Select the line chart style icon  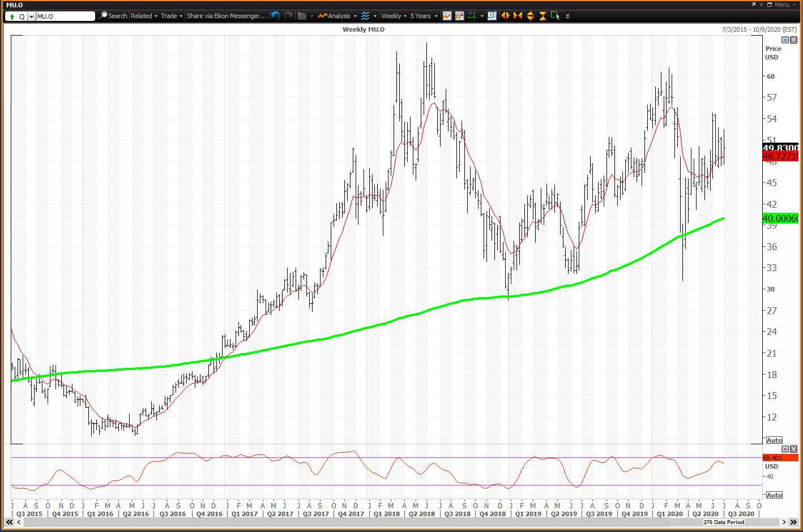pyautogui.click(x=447, y=16)
